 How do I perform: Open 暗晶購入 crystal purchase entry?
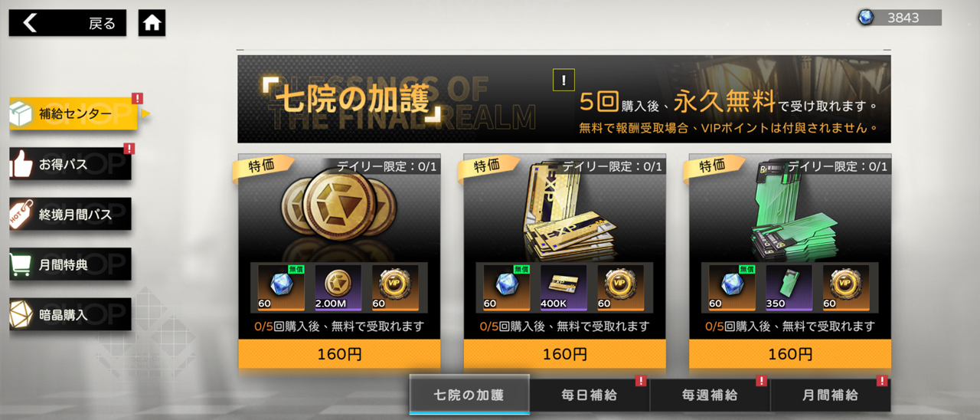[x=70, y=314]
